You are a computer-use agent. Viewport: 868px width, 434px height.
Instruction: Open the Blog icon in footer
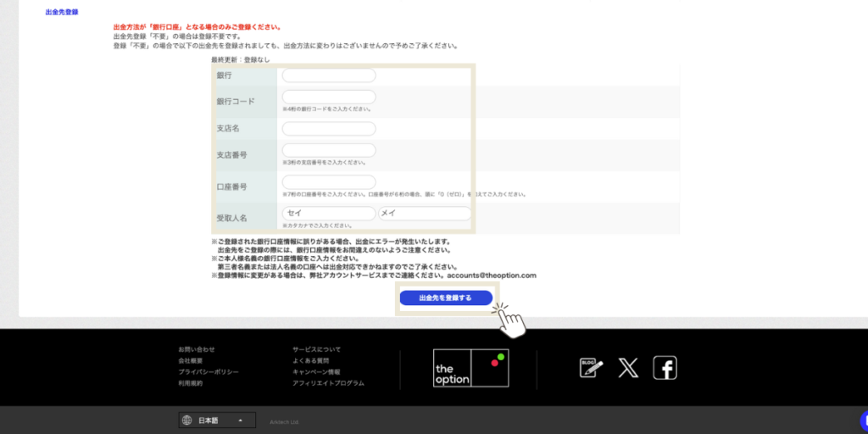591,368
